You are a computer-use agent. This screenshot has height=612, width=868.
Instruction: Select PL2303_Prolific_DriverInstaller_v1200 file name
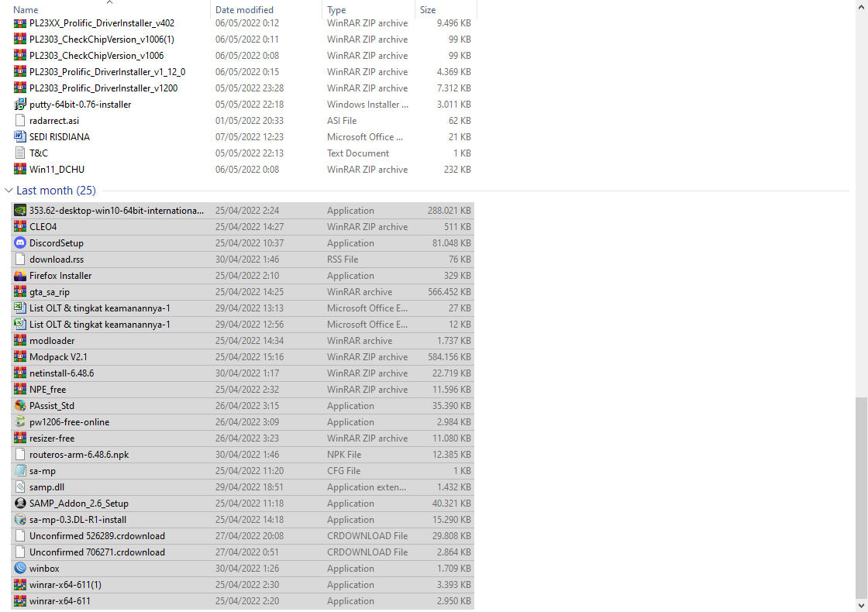(x=104, y=88)
